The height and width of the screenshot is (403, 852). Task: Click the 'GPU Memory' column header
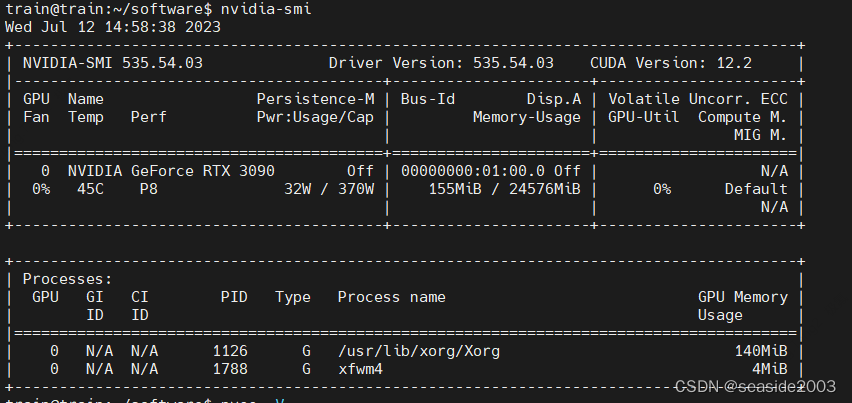(x=743, y=297)
